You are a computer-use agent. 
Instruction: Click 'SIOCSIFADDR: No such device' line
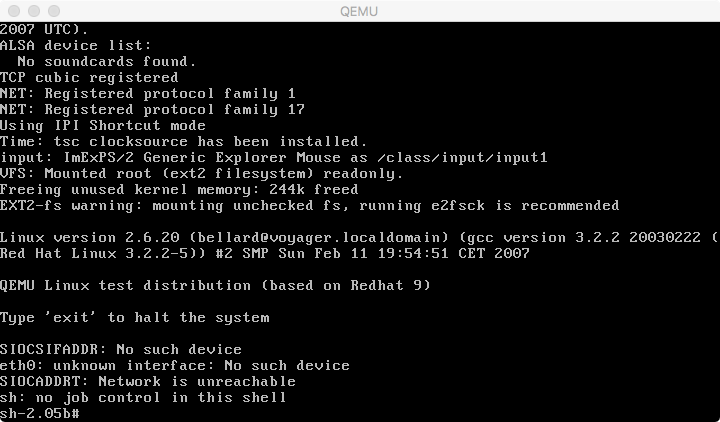(x=121, y=349)
